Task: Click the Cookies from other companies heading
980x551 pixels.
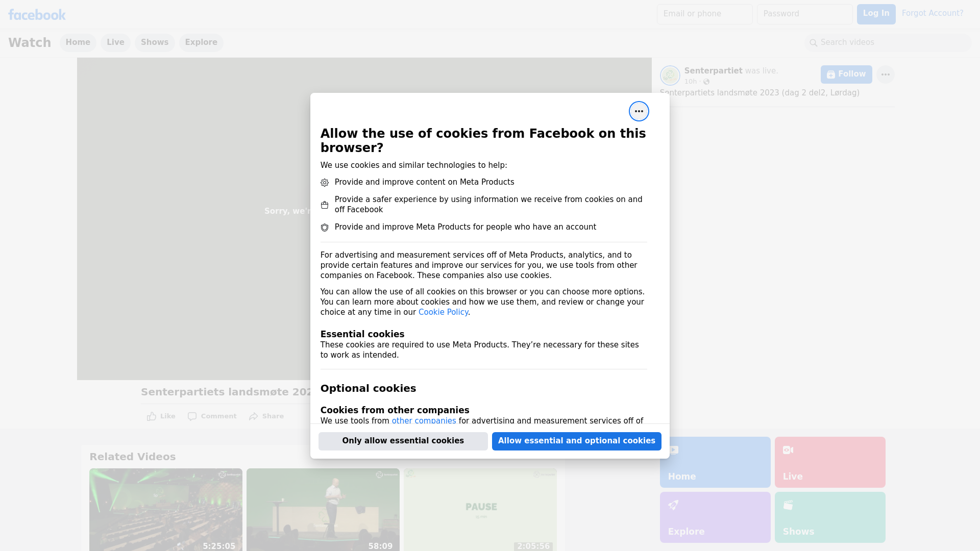Action: coord(395,410)
